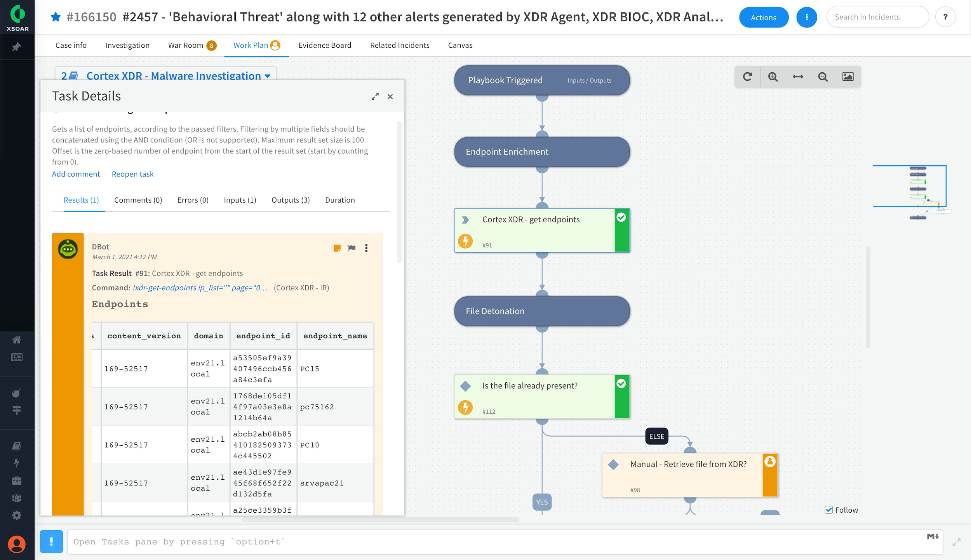Open Home from the sidebar
971x560 pixels.
click(x=17, y=340)
